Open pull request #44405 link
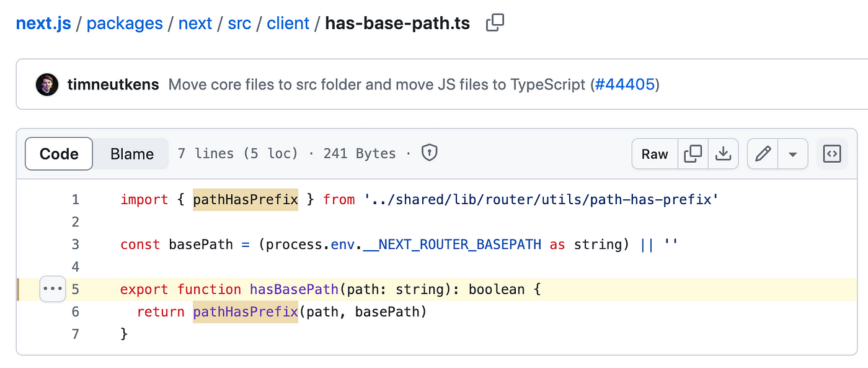Viewport: 868px width, 368px height. 625,84
